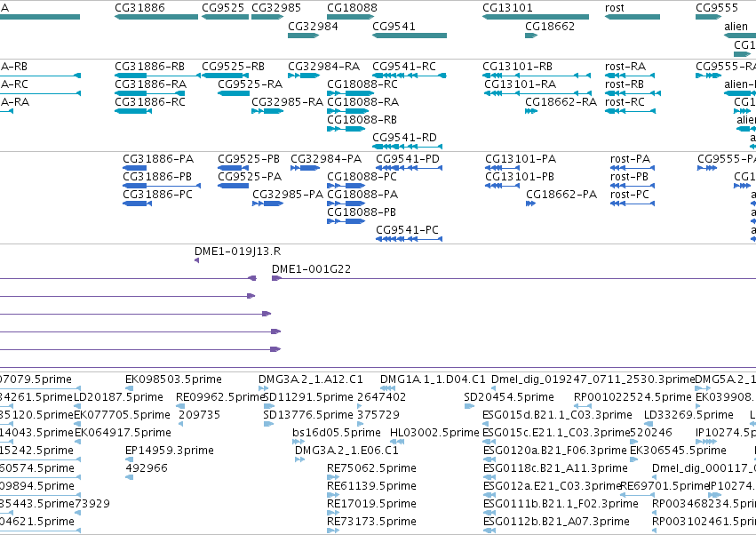Select the CG31886 gene label
756x535 pixels.
coord(139,8)
